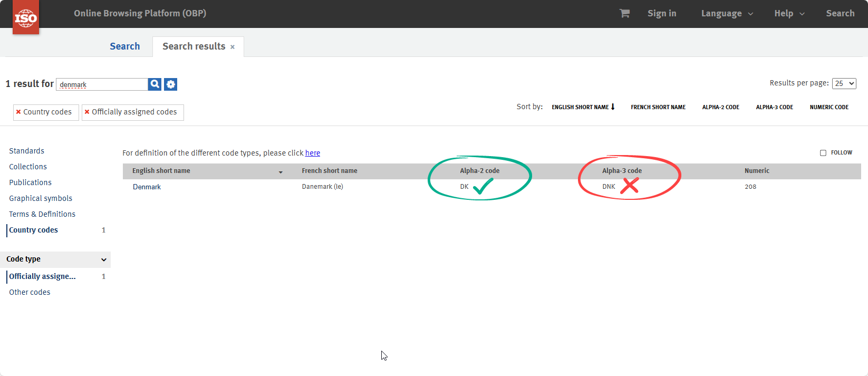Click the 208 numeric value
Screen dimensions: 868x376
[750, 187]
